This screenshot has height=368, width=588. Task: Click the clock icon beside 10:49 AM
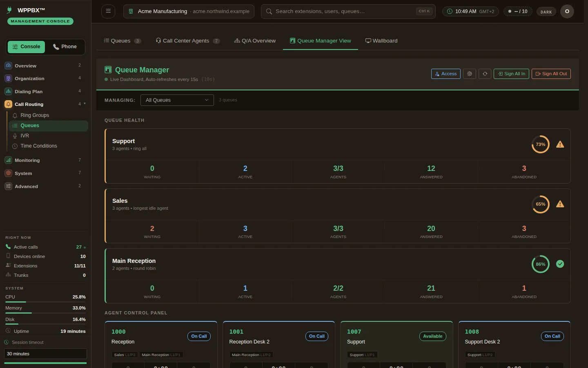(x=450, y=11)
